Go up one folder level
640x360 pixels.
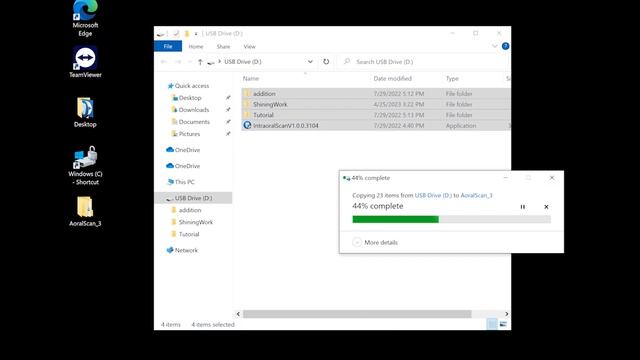point(200,62)
